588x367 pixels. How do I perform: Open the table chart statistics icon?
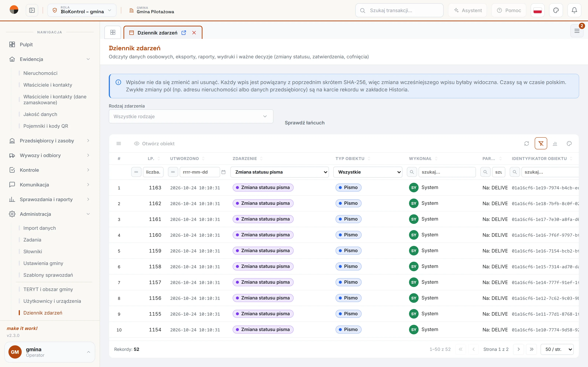click(555, 143)
